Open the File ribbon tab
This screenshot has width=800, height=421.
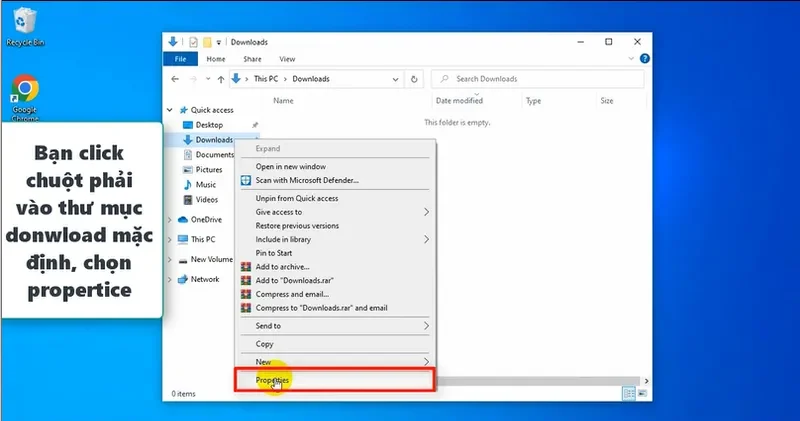(180, 59)
